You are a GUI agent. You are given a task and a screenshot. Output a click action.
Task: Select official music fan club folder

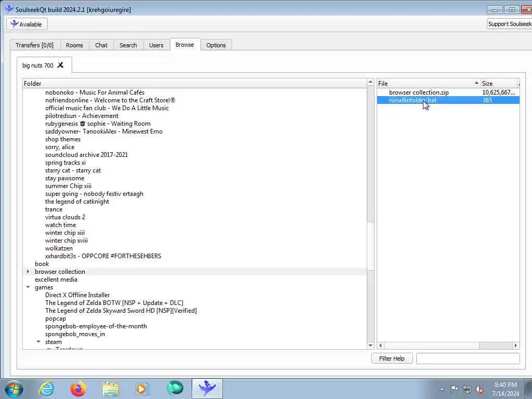pyautogui.click(x=107, y=108)
